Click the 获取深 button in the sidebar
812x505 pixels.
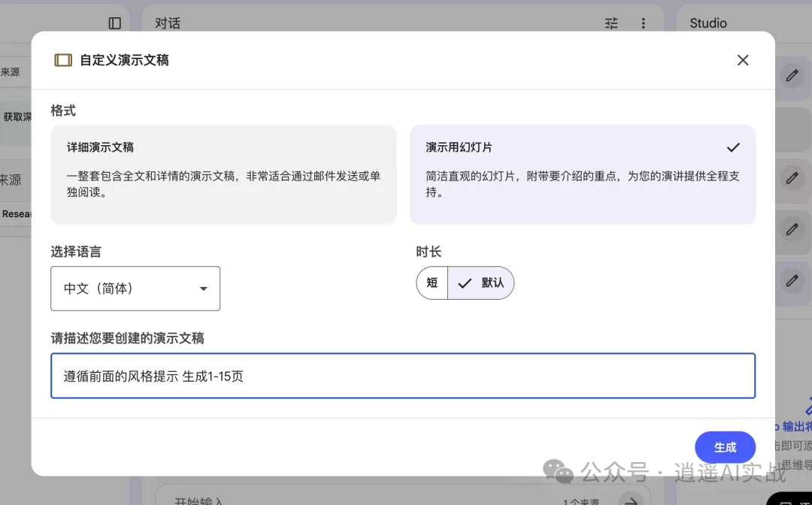point(16,116)
